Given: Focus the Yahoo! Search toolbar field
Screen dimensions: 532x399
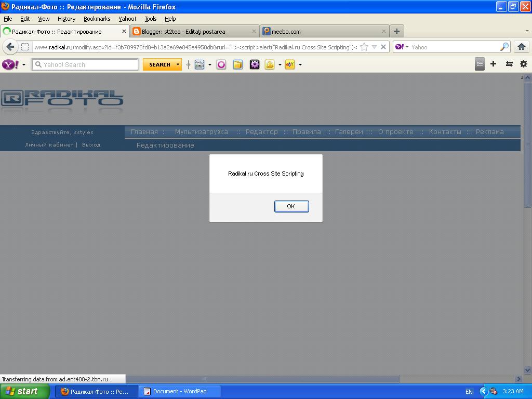Looking at the screenshot, I should [x=85, y=64].
